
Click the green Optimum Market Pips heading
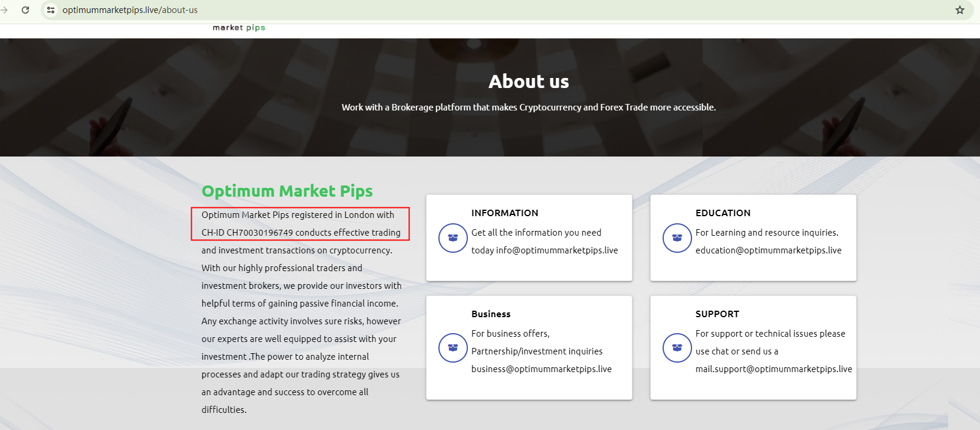point(287,191)
